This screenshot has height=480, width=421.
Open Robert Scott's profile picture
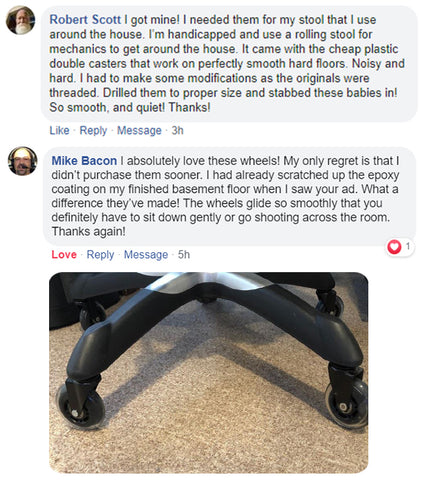[21, 20]
